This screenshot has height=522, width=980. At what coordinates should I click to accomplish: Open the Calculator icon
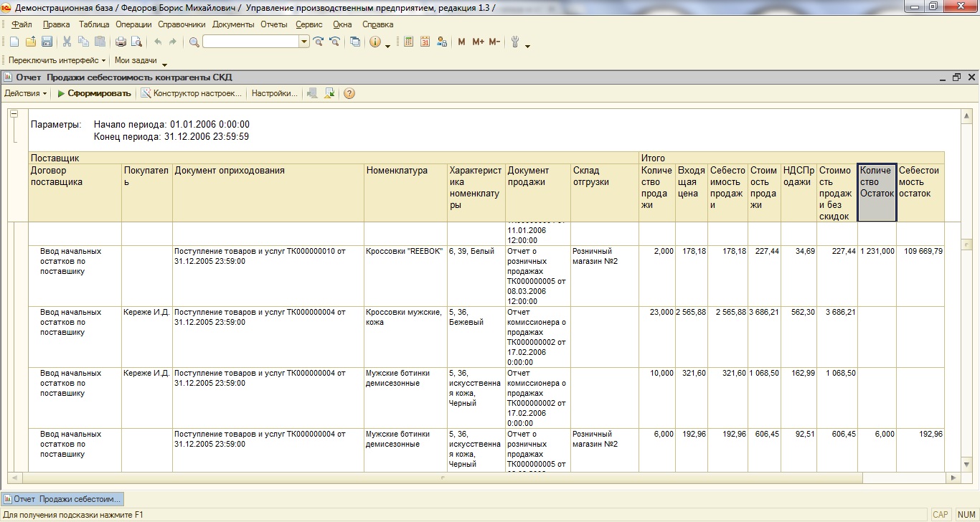pos(409,42)
